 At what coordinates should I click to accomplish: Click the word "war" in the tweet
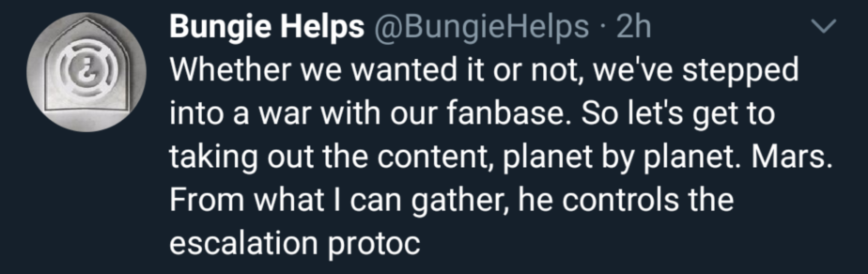coord(285,114)
